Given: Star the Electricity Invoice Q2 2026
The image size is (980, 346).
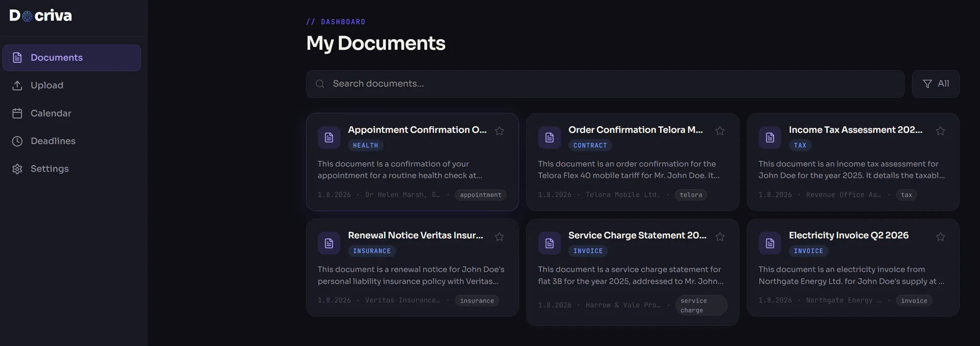Looking at the screenshot, I should [x=941, y=237].
